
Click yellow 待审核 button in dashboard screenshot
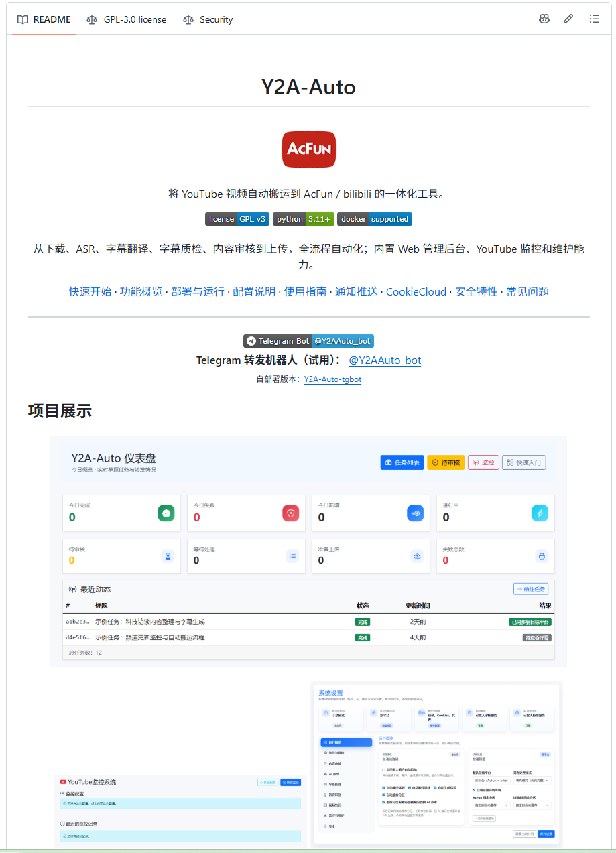click(446, 462)
